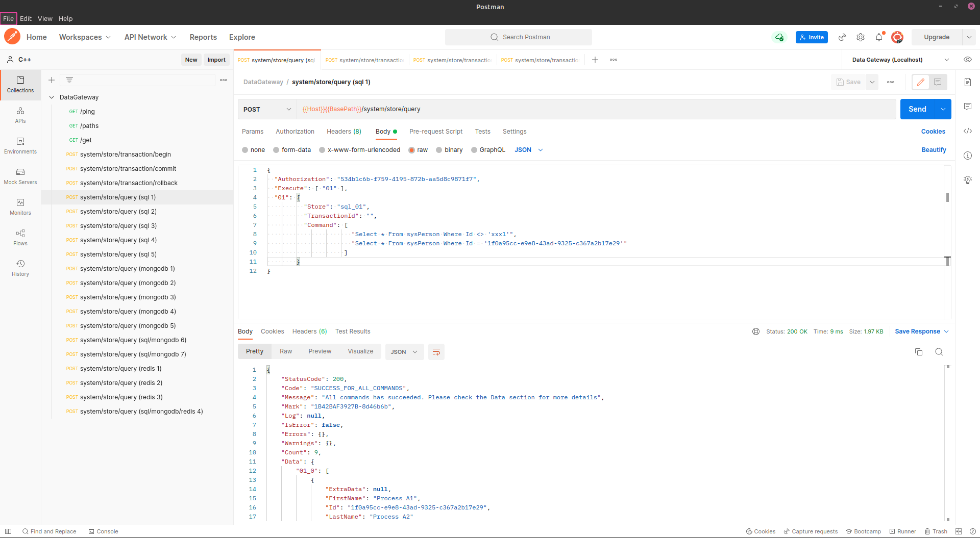Open the user avatar menu
The height and width of the screenshot is (538, 980).
[897, 37]
